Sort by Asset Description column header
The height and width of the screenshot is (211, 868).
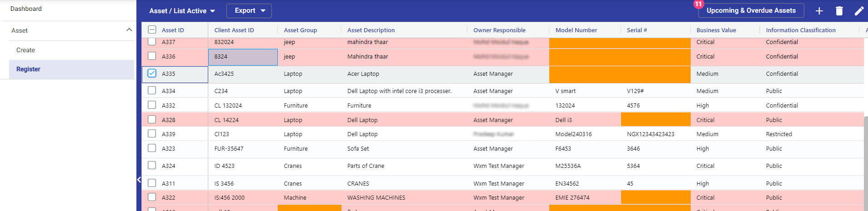click(371, 30)
